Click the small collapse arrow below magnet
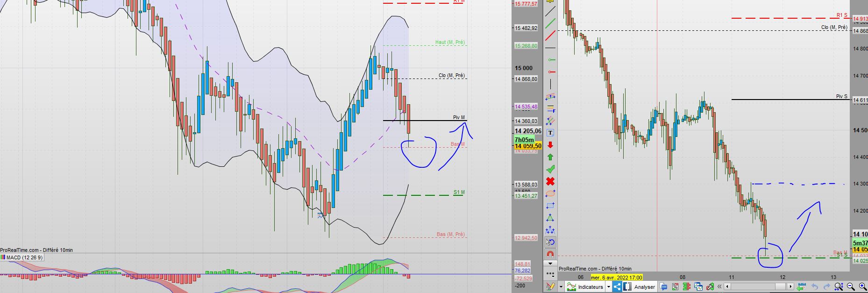This screenshot has width=868, height=293. 550,264
